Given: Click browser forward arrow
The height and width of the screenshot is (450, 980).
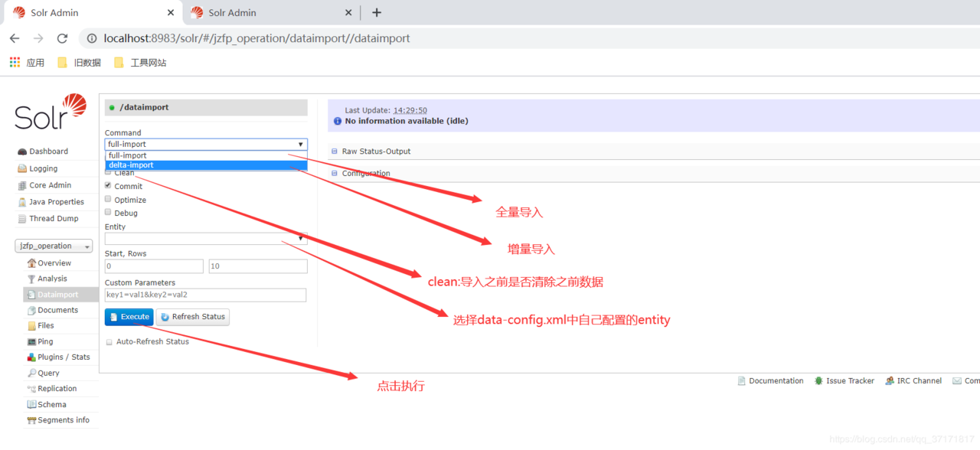Looking at the screenshot, I should point(38,38).
